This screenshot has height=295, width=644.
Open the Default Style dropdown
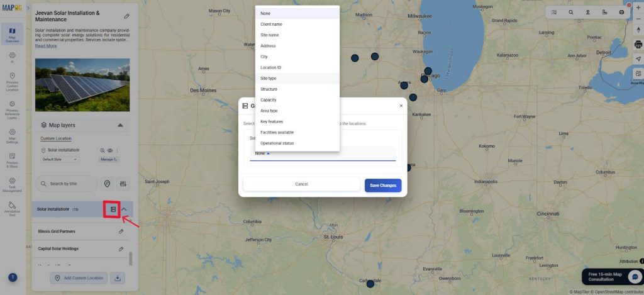60,160
